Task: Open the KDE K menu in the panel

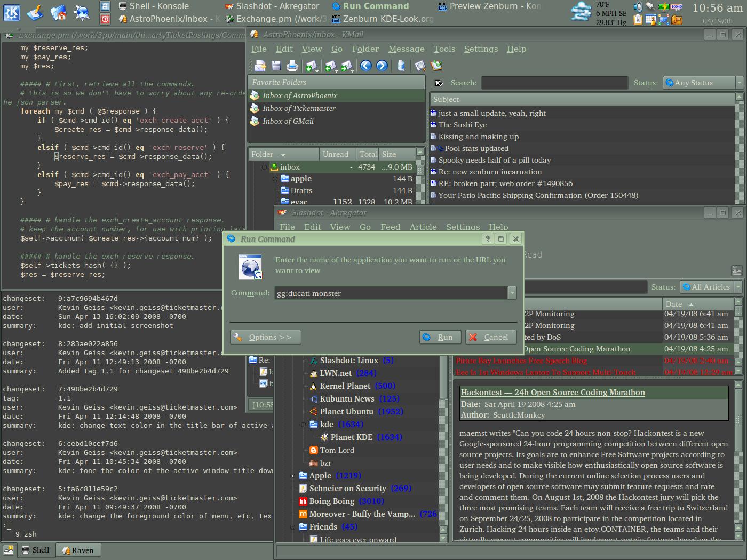Action: (x=11, y=13)
